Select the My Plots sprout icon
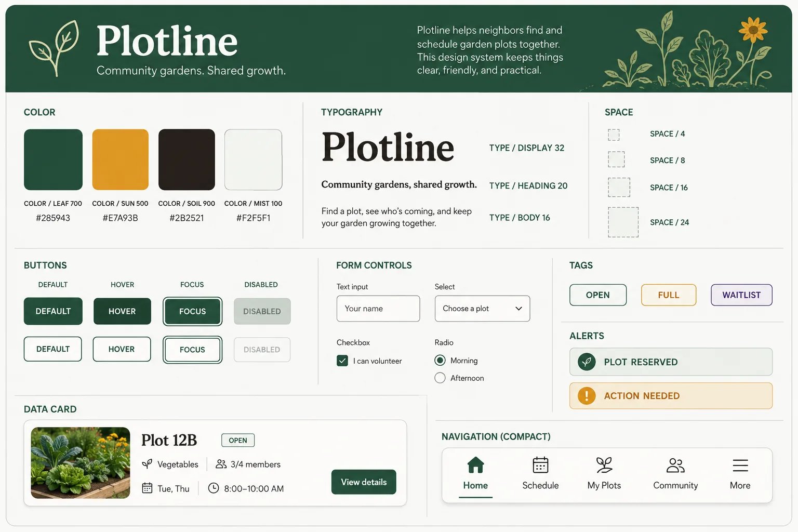This screenshot has width=798, height=532. [x=604, y=465]
